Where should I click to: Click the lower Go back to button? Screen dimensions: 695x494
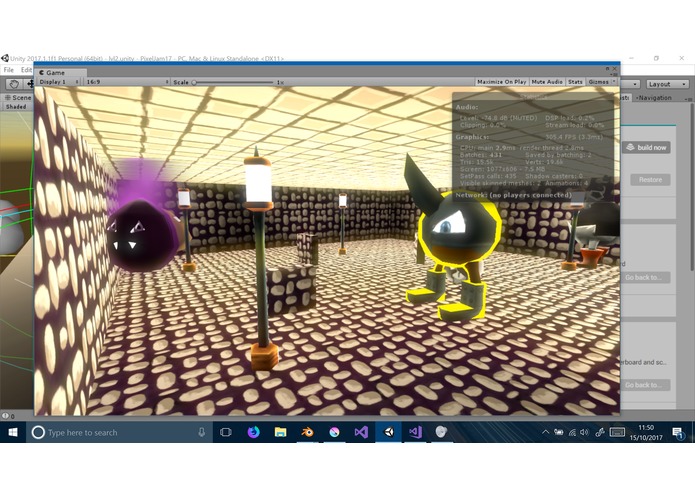(645, 385)
